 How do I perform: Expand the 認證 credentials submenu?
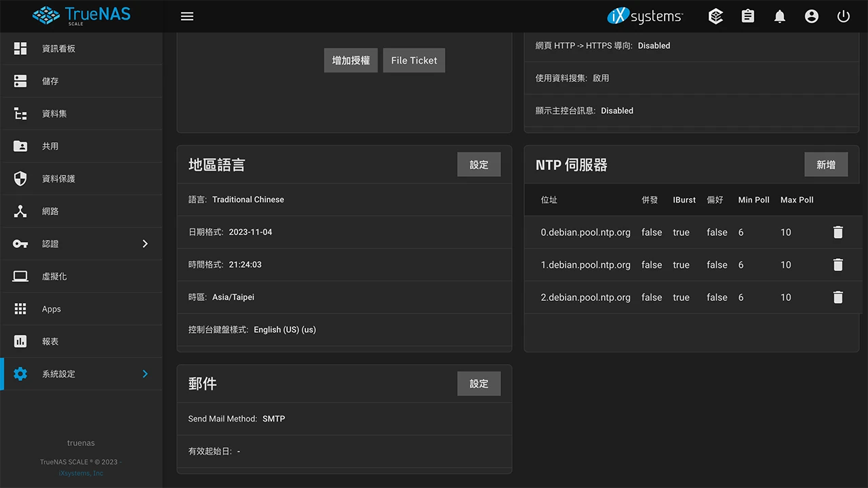[x=144, y=243]
